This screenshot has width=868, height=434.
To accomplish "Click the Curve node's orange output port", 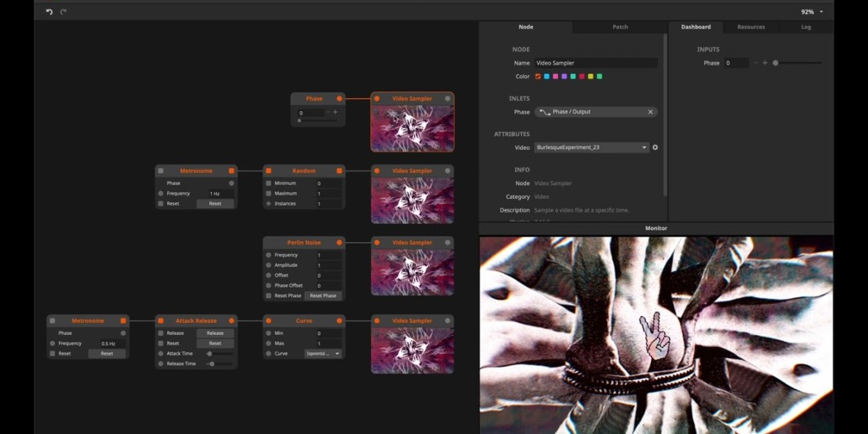I will coord(340,321).
